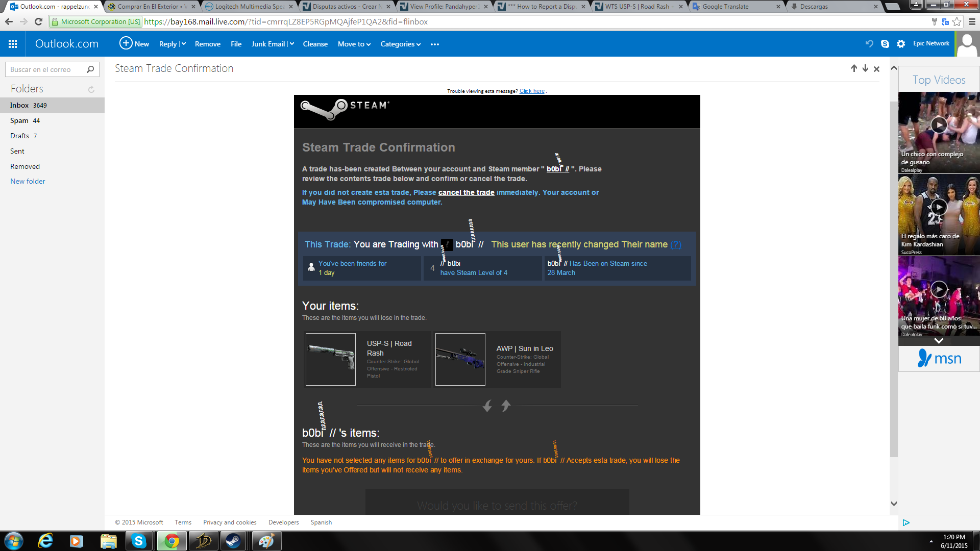The width and height of the screenshot is (980, 551).
Task: Follow the 'cancel the trade' link
Action: tap(467, 192)
